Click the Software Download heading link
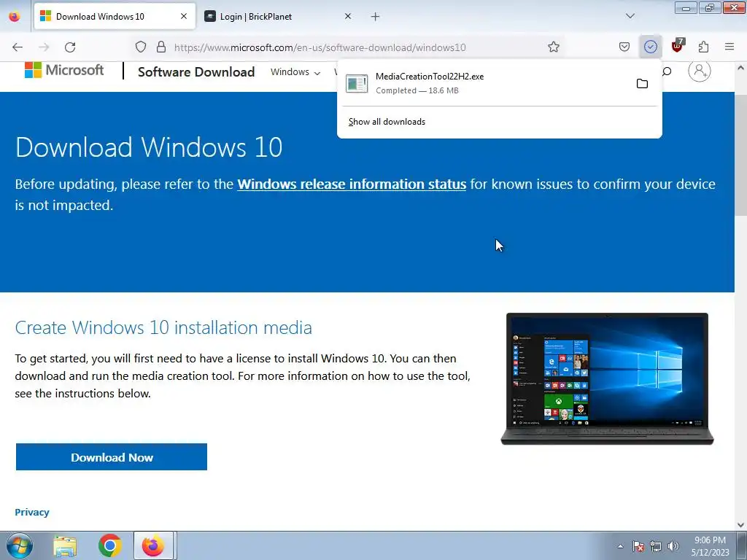 coord(196,72)
